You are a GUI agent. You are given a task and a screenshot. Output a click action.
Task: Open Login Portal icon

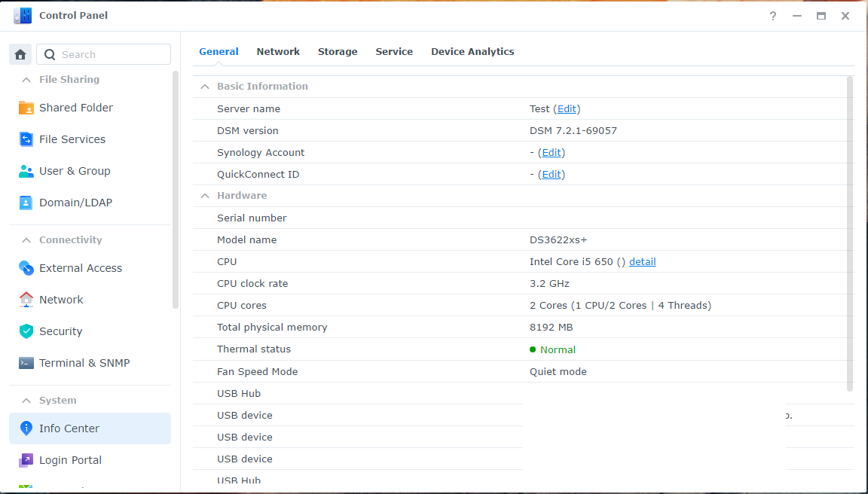26,459
